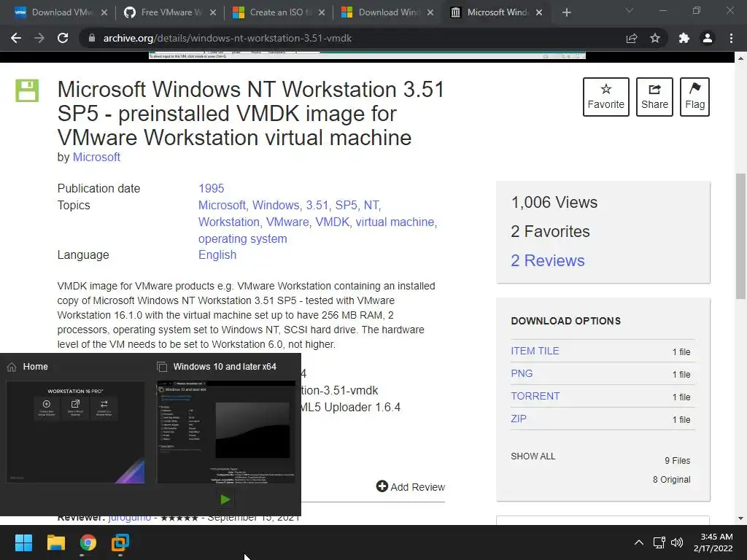The image size is (747, 560).
Task: Click the green floppy disk software icon
Action: pos(27,90)
